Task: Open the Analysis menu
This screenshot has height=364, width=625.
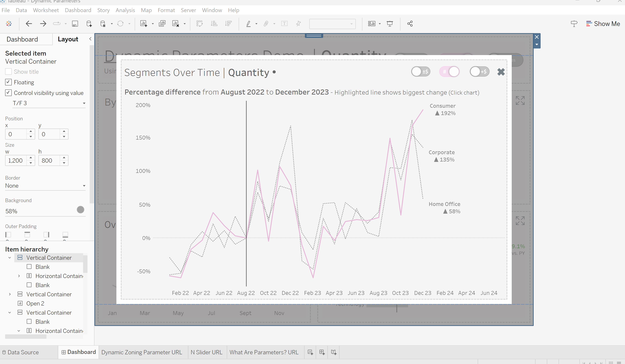Action: pos(125,10)
